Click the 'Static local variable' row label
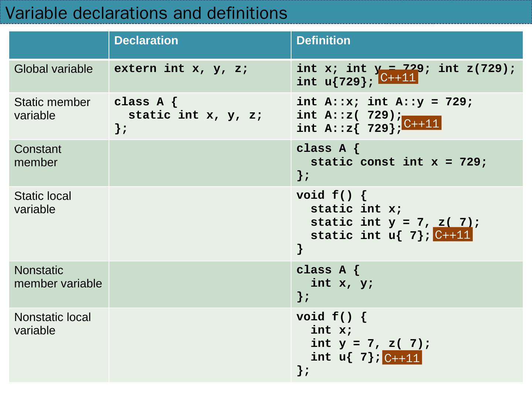Screen dimensions: 532x399 (x=42, y=202)
